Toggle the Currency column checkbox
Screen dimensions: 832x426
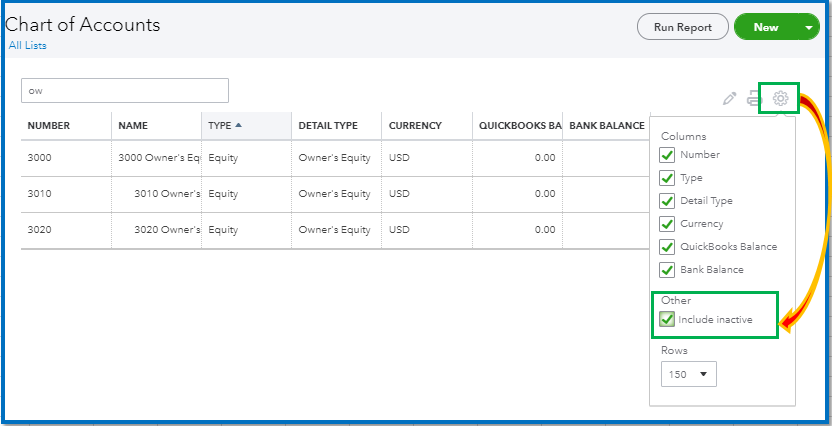(667, 224)
